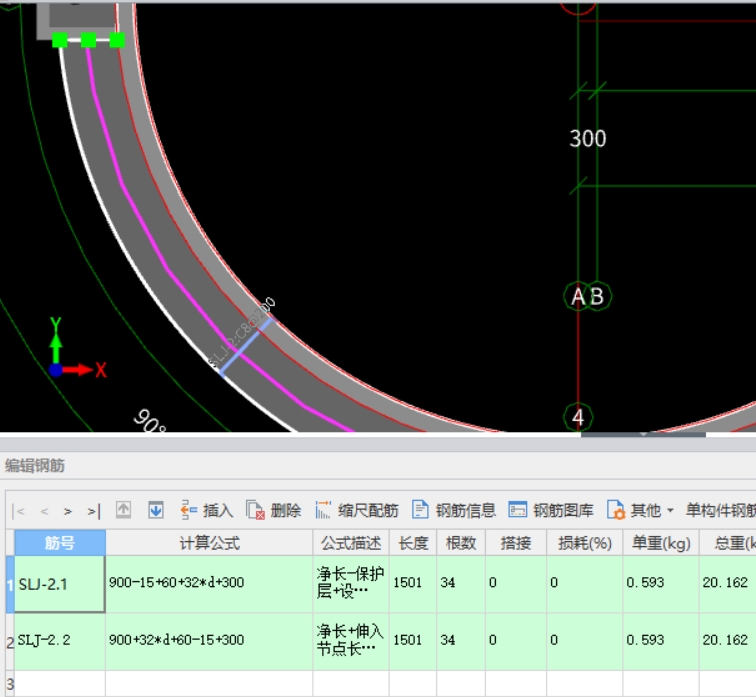Click 净长-保护层 description cell
Image resolution: width=756 pixels, height=697 pixels.
[351, 584]
